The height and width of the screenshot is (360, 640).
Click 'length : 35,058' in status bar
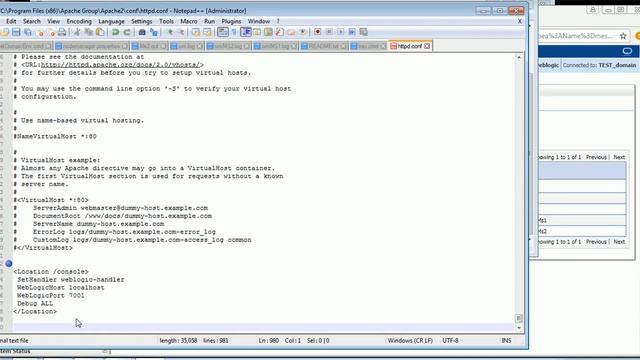pos(178,340)
